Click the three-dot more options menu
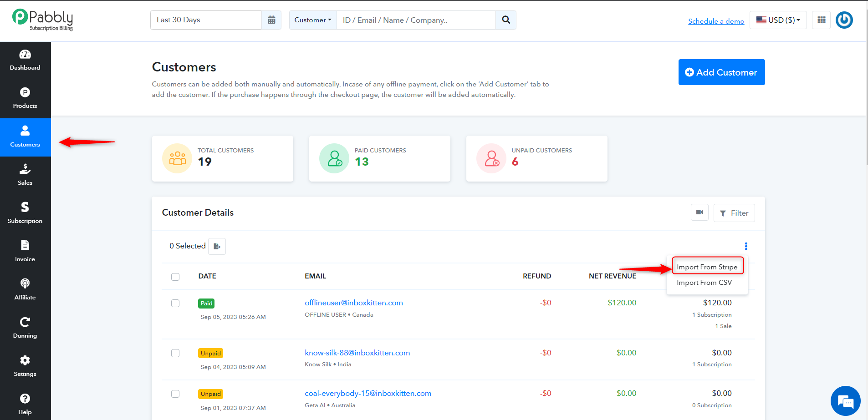Viewport: 868px width, 420px height. click(746, 246)
